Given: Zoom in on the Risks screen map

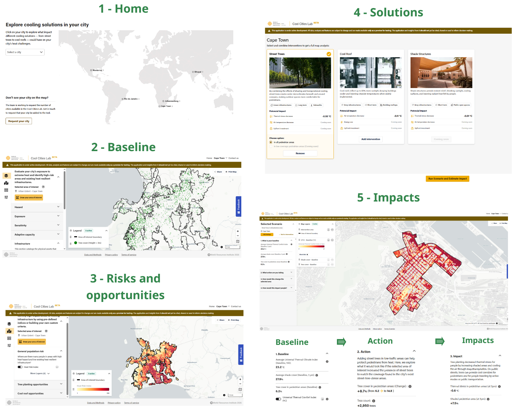Looking at the screenshot, I should point(240,379).
